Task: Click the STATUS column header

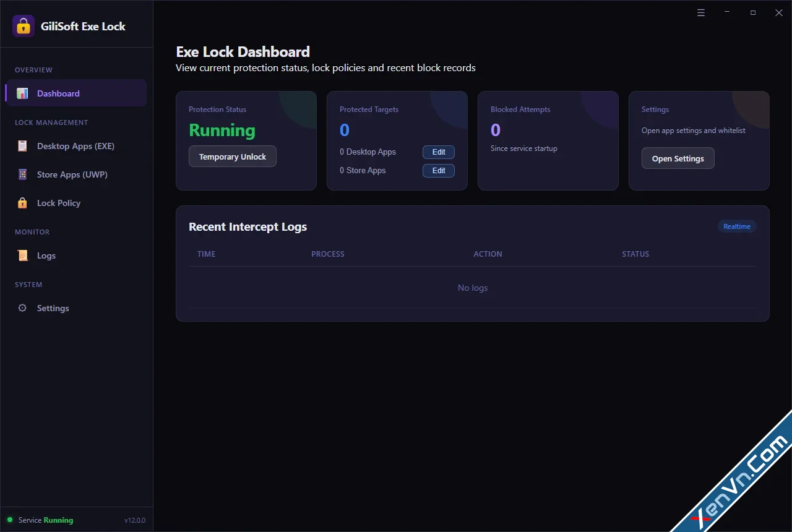Action: tap(635, 254)
